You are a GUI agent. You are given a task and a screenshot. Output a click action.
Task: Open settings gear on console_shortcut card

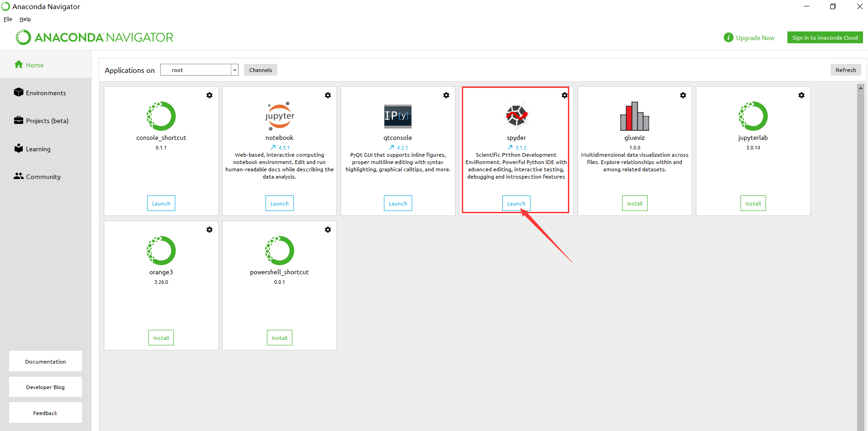click(x=209, y=95)
